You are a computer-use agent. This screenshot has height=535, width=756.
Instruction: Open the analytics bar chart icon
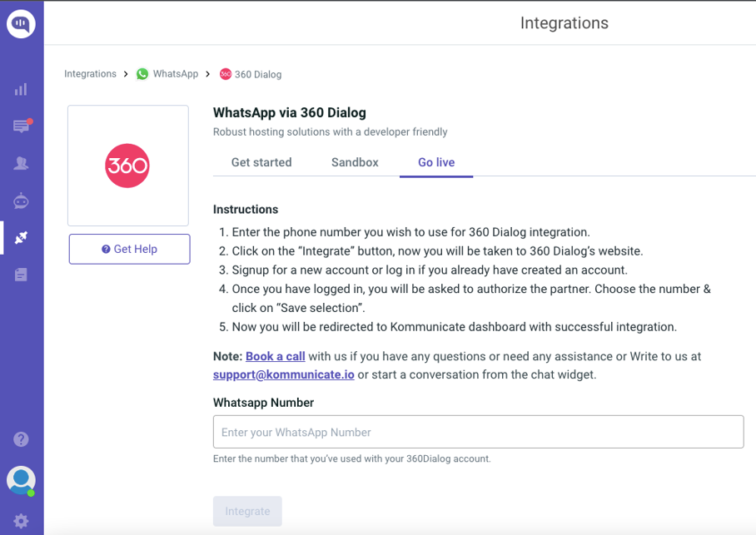(21, 89)
